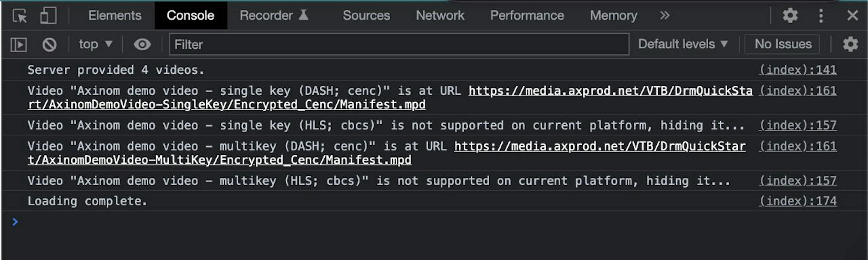Viewport: 868px width, 260px height.
Task: Click the No Issues button
Action: [783, 44]
